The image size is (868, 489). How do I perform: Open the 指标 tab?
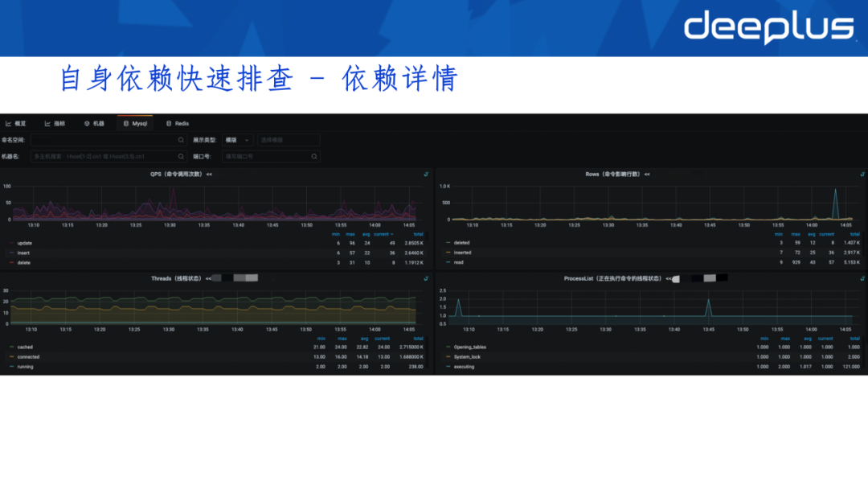(x=55, y=124)
